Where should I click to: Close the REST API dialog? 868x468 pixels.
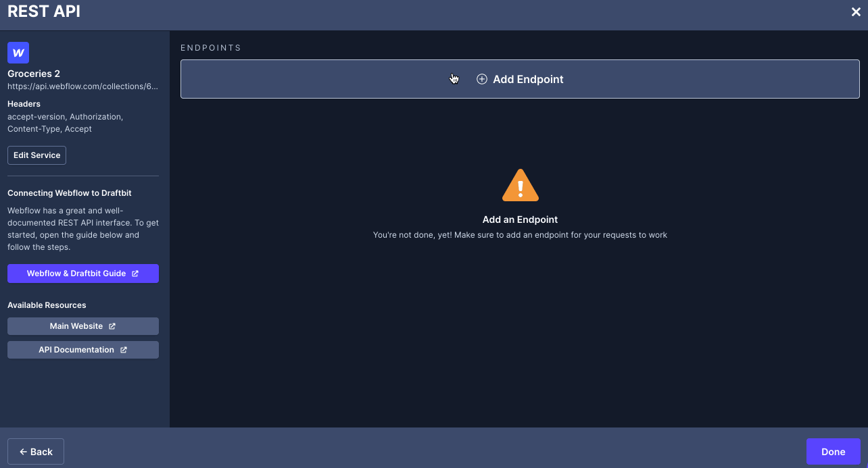[x=856, y=12]
